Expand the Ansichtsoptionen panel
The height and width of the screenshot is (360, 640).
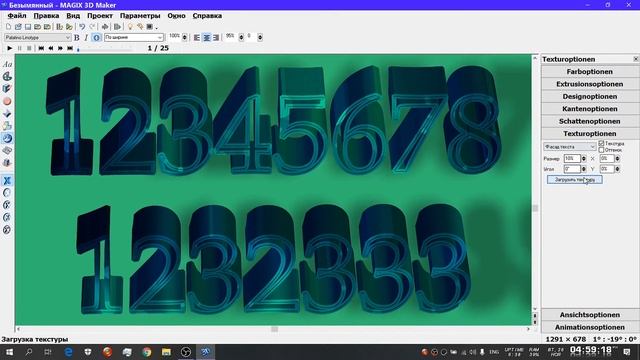coord(589,315)
